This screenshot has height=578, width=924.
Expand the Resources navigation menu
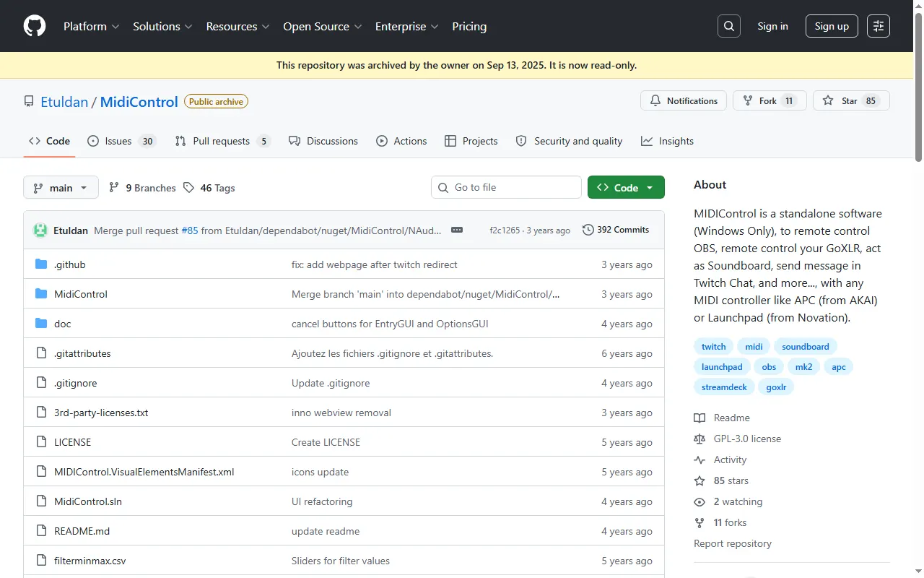238,26
